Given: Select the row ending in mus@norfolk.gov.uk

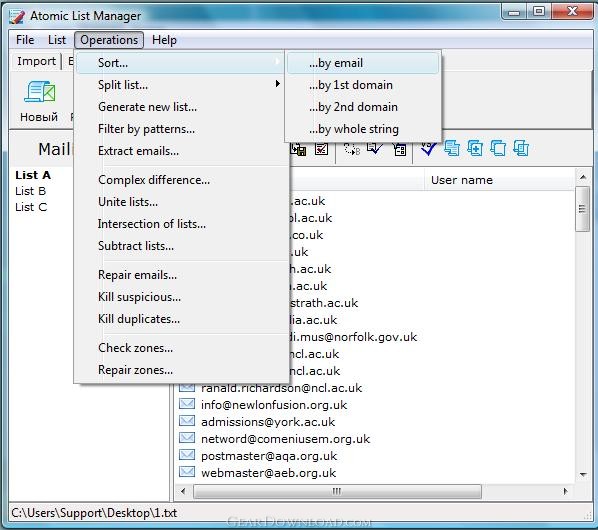Looking at the screenshot, I should (432, 337).
